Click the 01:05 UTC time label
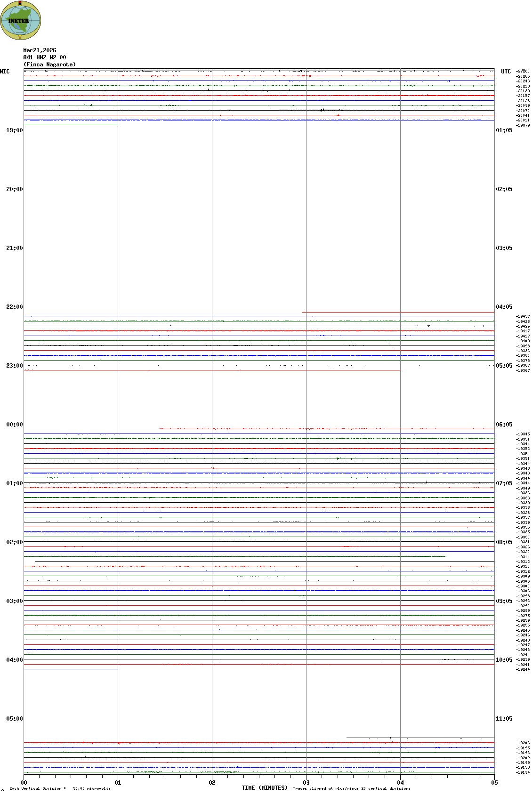This screenshot has width=532, height=795. (x=504, y=130)
